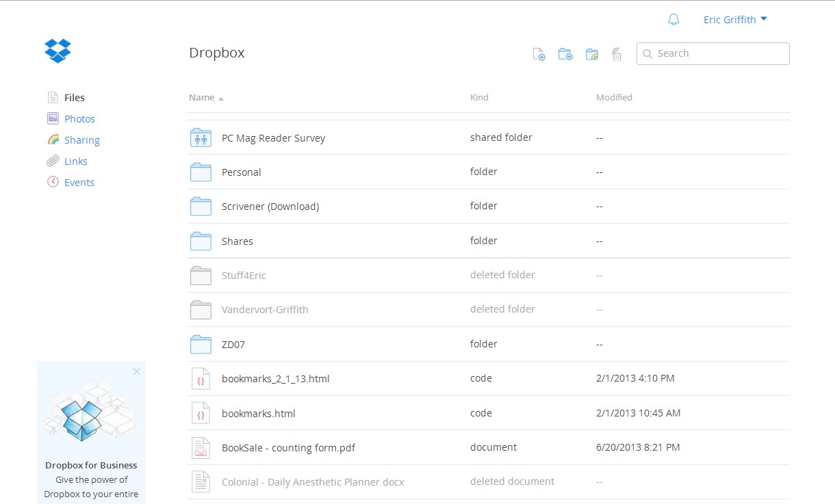Click the grey Vandervort-Griffith folder icon

[x=201, y=310]
